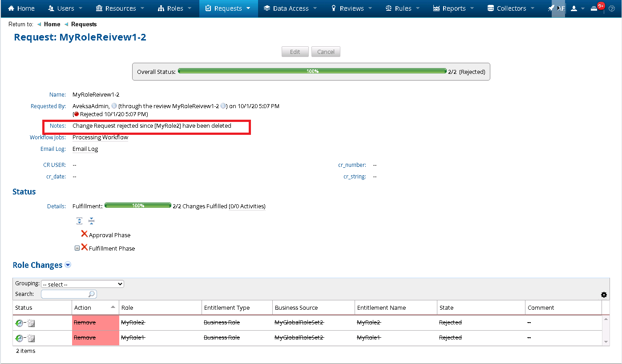
Task: Click the Overall Status progress bar
Action: (312, 71)
